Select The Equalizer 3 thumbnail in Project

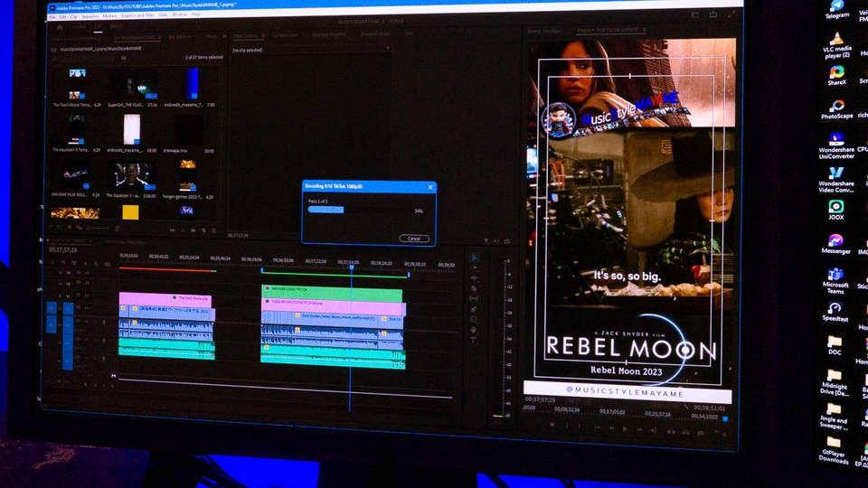point(131,176)
